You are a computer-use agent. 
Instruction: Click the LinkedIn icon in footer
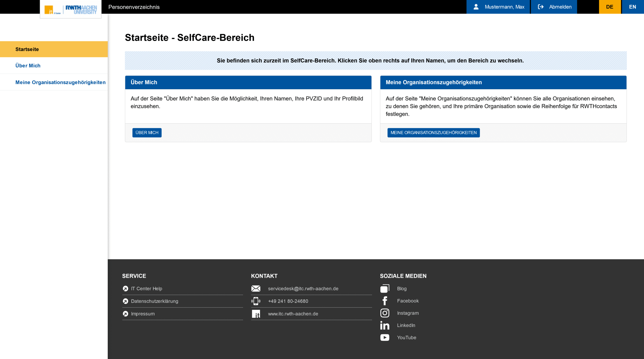385,325
